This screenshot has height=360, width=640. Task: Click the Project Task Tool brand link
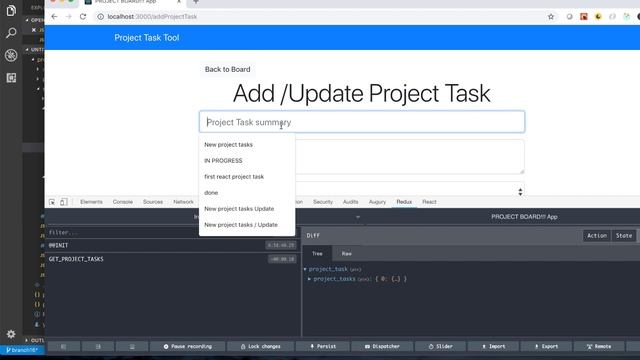[147, 38]
